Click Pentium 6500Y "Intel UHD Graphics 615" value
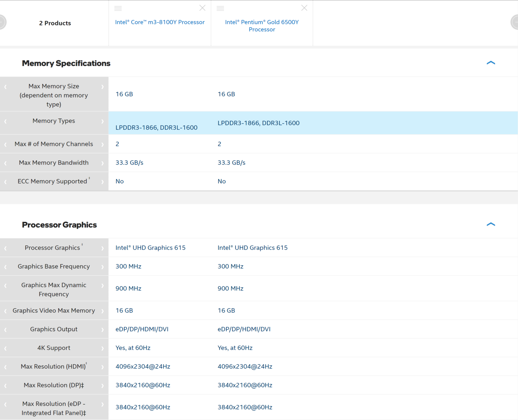 pyautogui.click(x=253, y=247)
